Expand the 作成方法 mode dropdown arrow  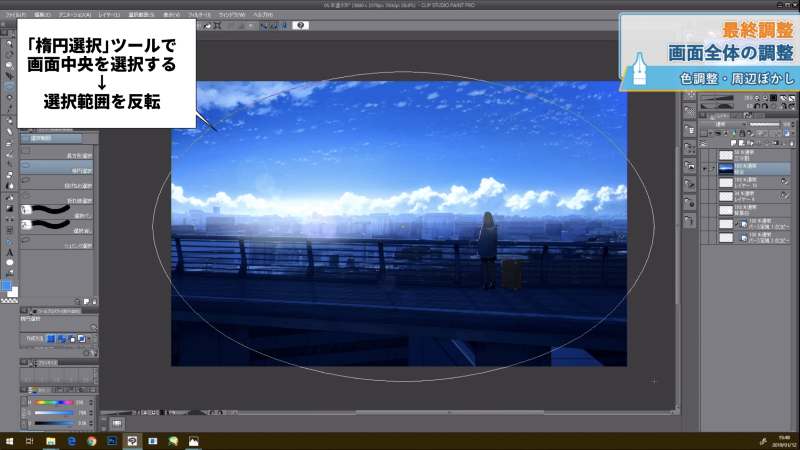pos(89,338)
